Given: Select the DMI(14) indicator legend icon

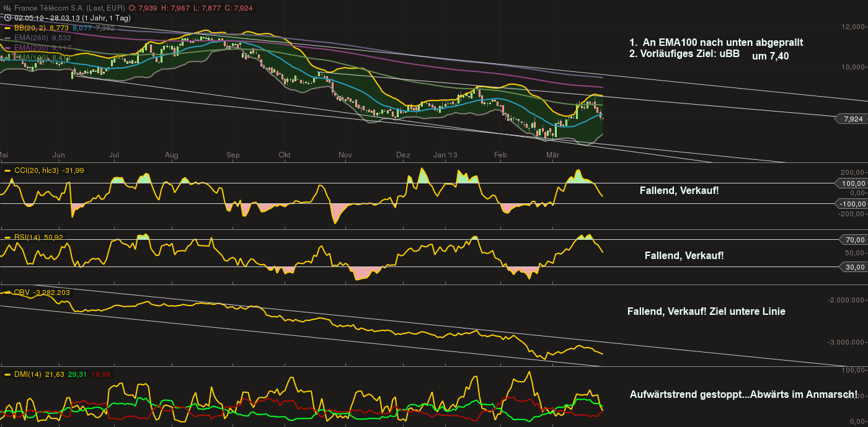Looking at the screenshot, I should pos(7,373).
